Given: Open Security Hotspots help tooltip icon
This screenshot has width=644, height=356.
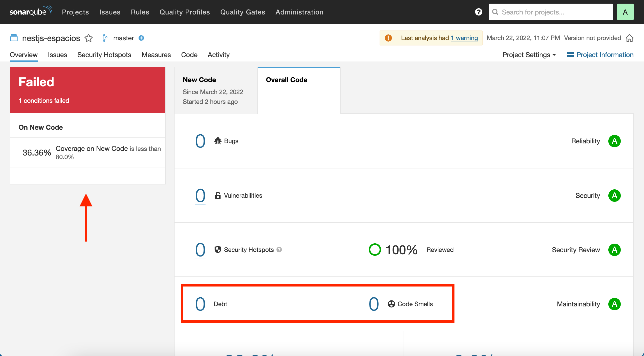Looking at the screenshot, I should point(279,250).
